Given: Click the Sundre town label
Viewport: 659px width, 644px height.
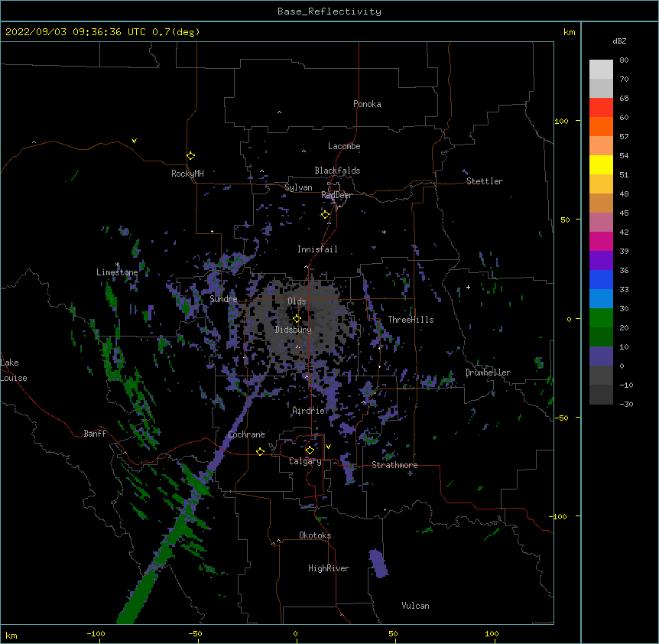Looking at the screenshot, I should pyautogui.click(x=223, y=299).
